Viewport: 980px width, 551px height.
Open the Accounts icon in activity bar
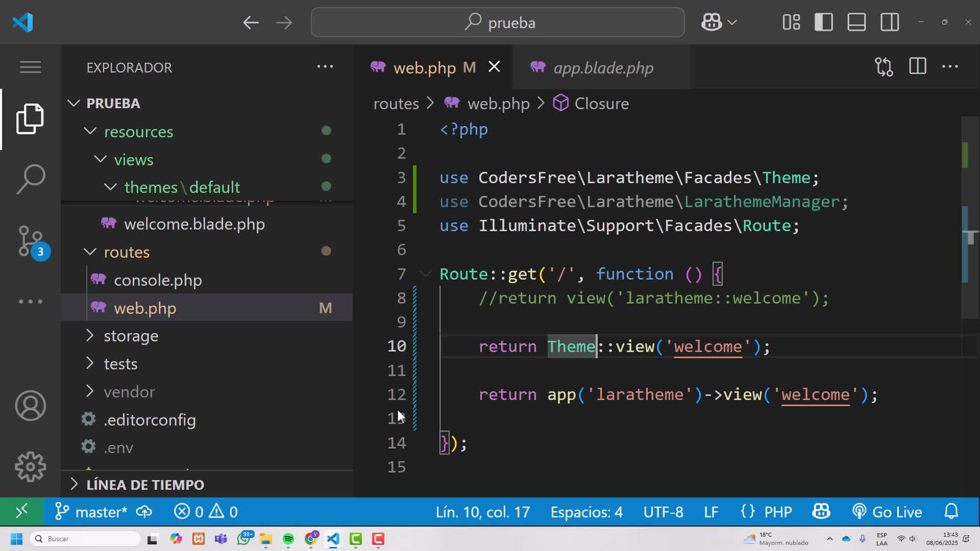30,406
